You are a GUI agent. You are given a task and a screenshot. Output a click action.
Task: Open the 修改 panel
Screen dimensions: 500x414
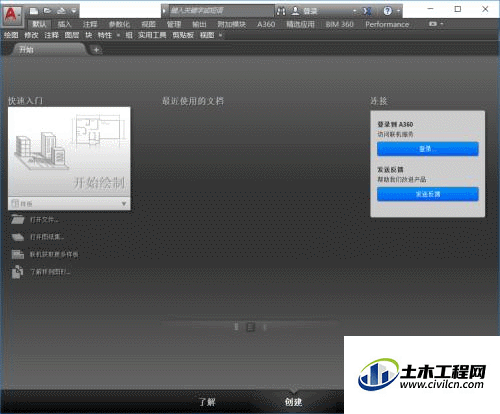(31, 35)
